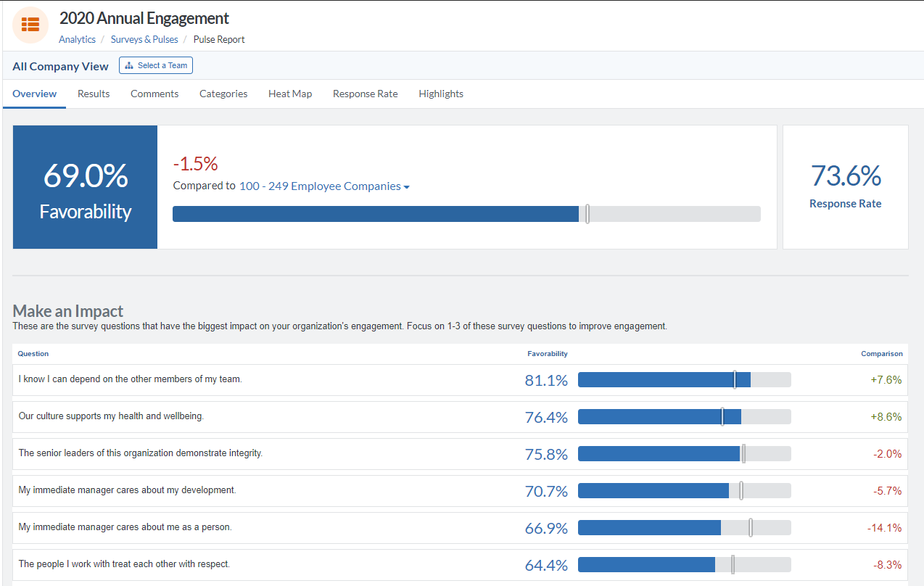Open the 100 - 249 Employee Companies comparison dropdown
924x586 pixels.
323,186
